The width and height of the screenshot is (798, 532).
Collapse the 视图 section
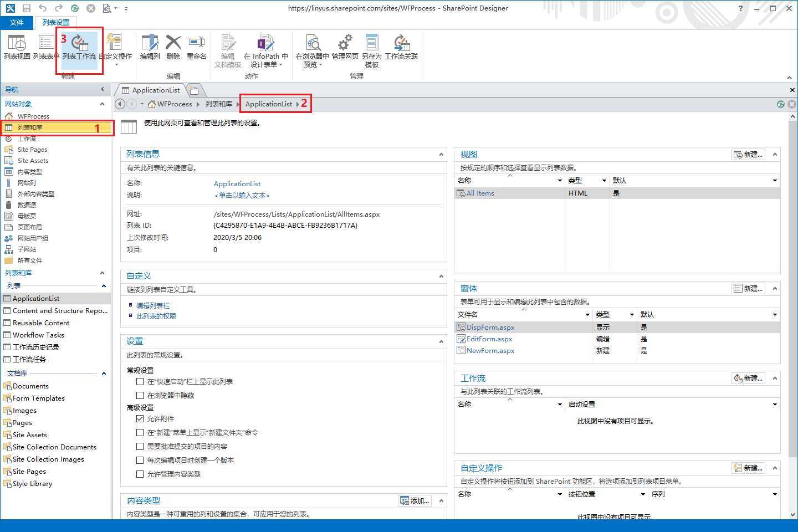point(775,155)
